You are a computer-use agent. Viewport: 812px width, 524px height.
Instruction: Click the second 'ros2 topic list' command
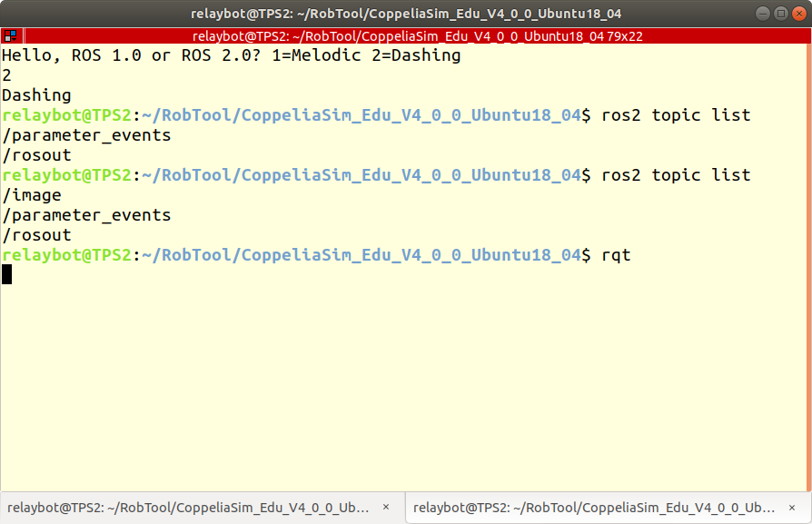point(676,175)
